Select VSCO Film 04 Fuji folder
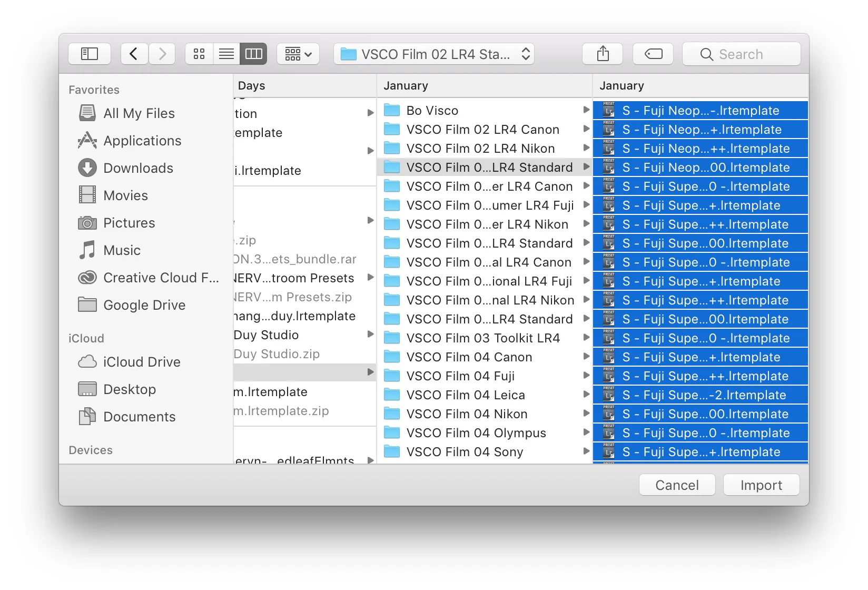The width and height of the screenshot is (868, 590). tap(485, 376)
